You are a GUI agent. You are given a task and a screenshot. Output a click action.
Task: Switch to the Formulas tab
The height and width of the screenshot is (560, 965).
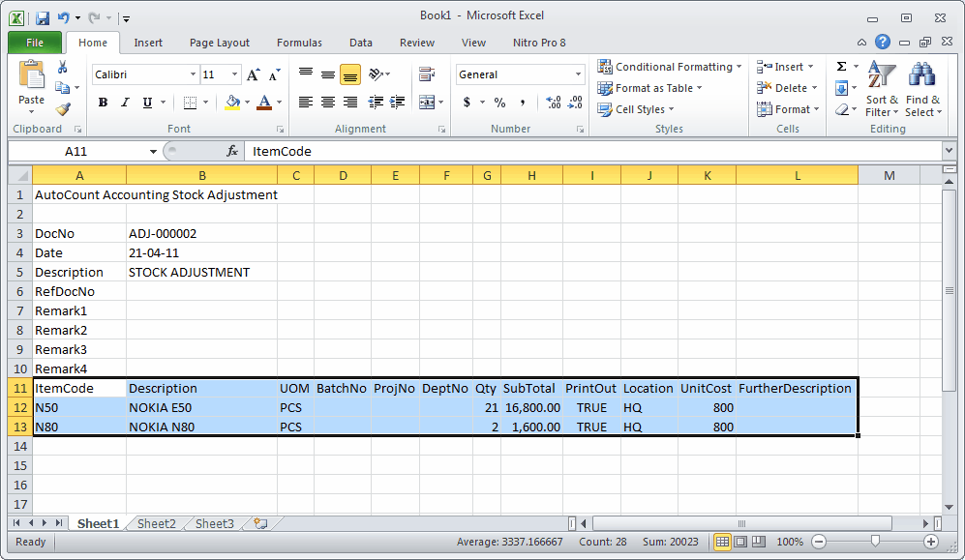299,43
